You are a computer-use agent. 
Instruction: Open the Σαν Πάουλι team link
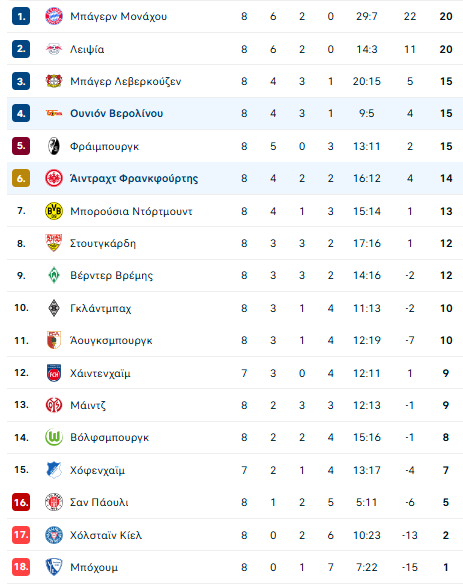(x=99, y=502)
